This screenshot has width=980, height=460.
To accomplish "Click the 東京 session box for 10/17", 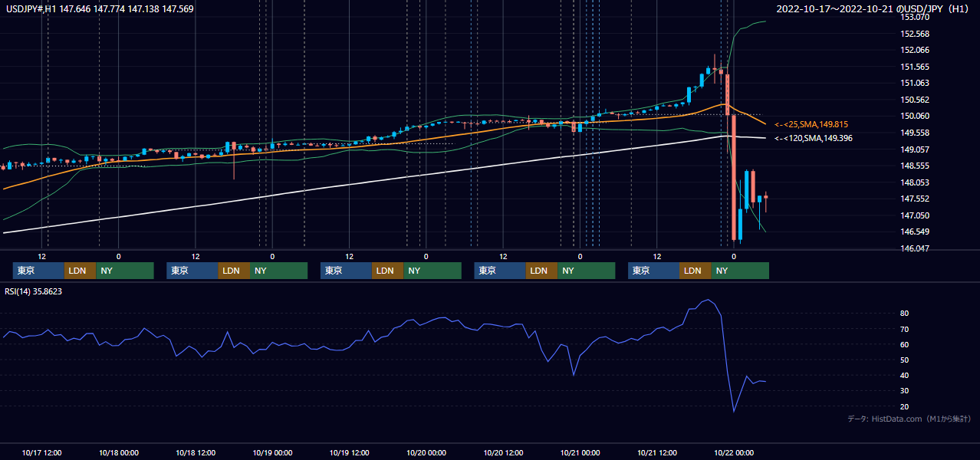I will [38, 271].
